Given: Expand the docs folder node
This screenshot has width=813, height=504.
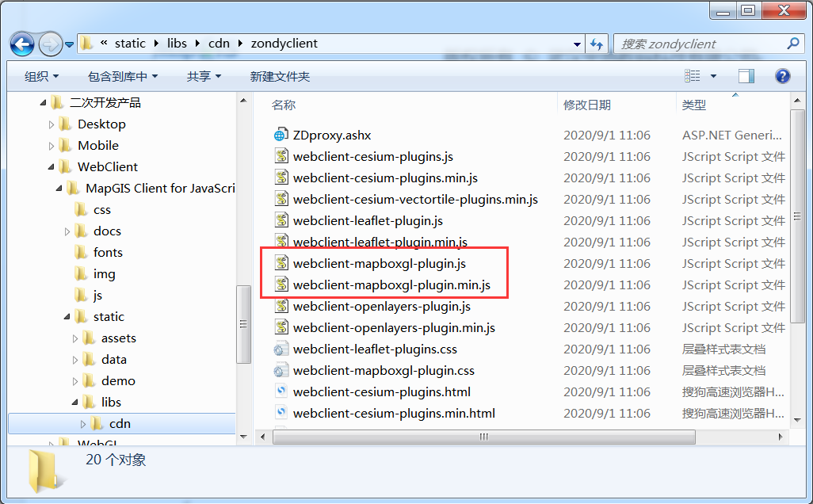Looking at the screenshot, I should coord(67,231).
